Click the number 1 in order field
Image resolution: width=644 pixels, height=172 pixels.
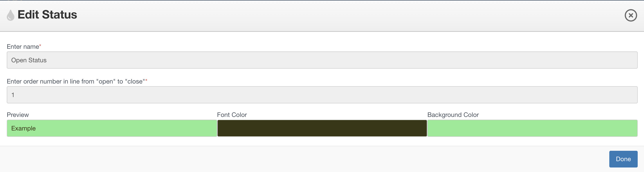[13, 95]
